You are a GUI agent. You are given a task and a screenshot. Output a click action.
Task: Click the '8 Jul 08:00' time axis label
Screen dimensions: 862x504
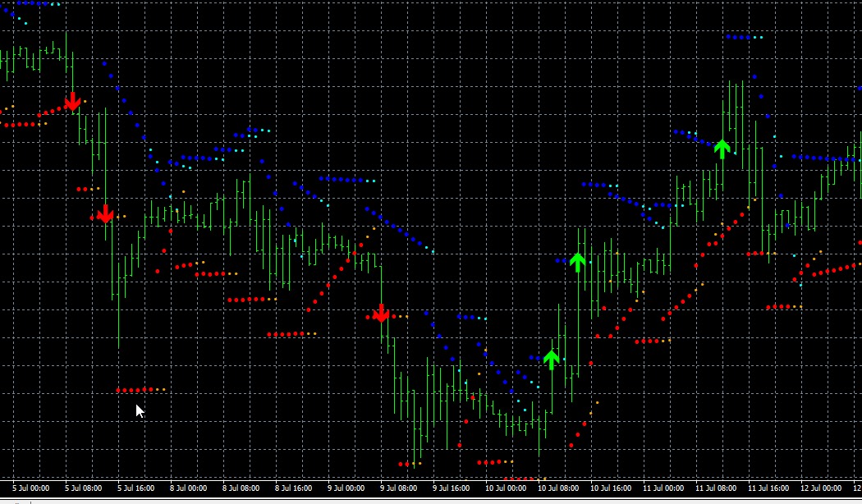(241, 488)
